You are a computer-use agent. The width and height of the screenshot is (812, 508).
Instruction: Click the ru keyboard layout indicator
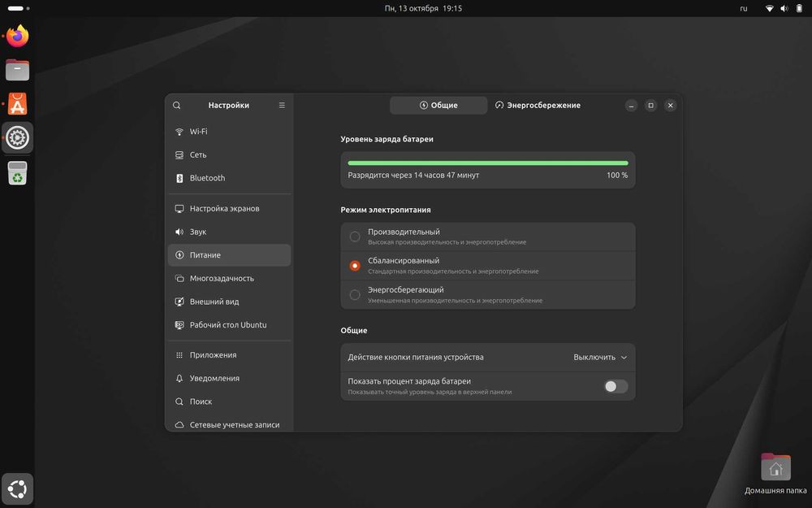(x=744, y=8)
